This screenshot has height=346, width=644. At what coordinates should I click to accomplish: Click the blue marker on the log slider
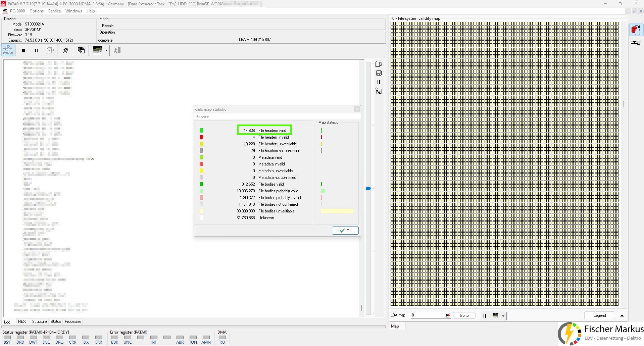368,189
